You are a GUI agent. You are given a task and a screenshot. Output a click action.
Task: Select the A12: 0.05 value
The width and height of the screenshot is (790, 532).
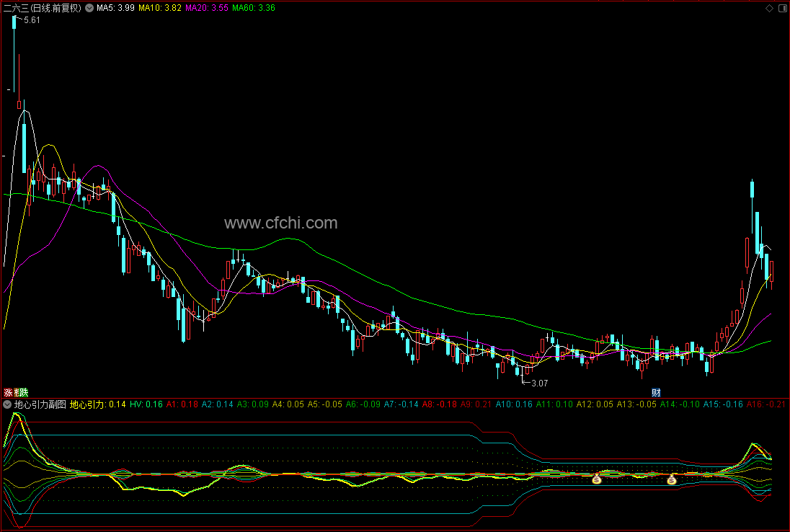coord(595,404)
